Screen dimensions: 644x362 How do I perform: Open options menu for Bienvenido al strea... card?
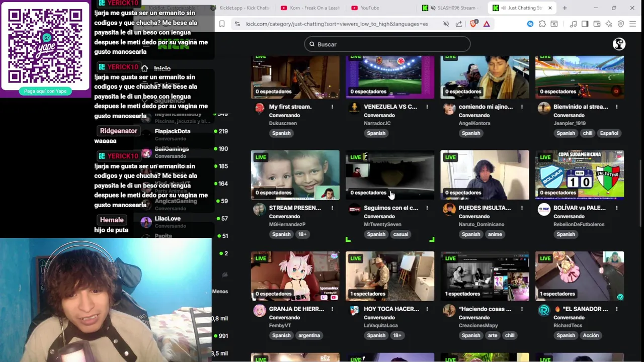(x=617, y=107)
